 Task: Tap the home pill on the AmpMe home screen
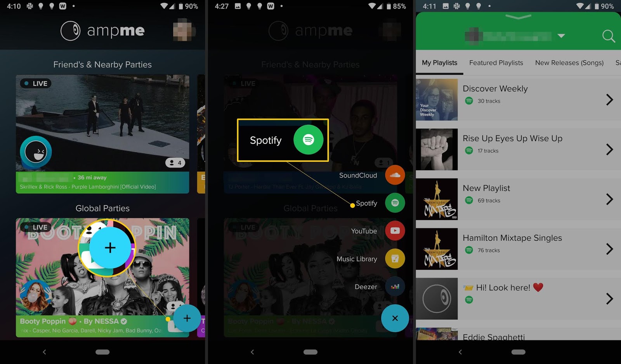102,352
